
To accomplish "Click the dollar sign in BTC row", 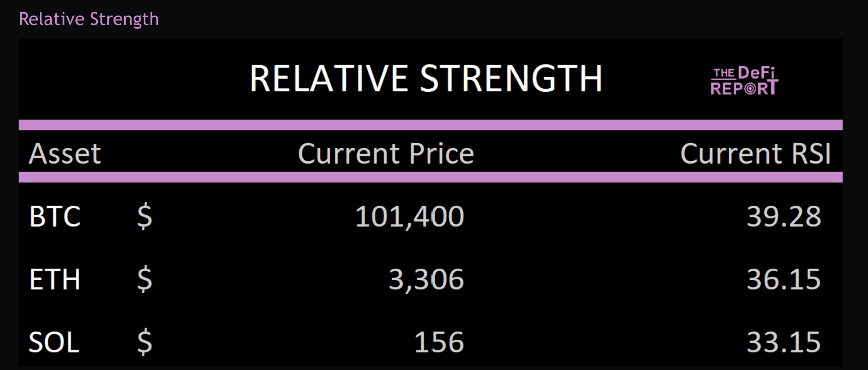I will point(145,216).
